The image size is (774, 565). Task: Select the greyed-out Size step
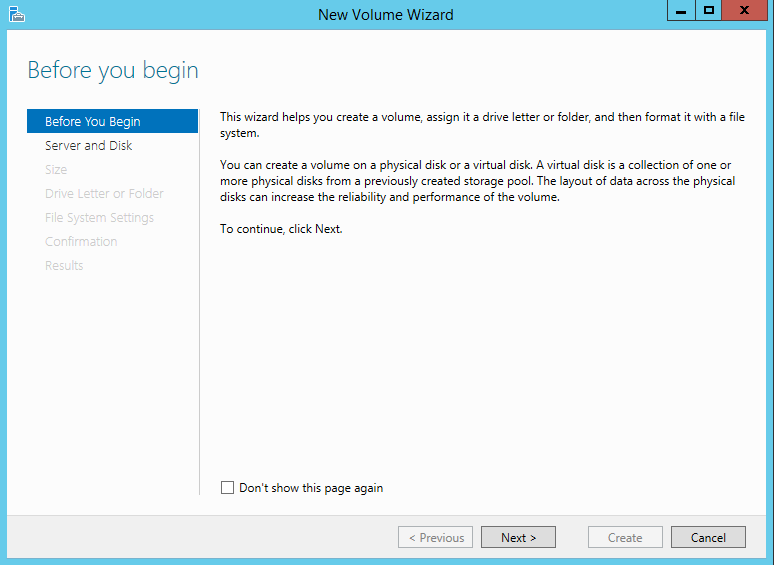click(x=56, y=169)
